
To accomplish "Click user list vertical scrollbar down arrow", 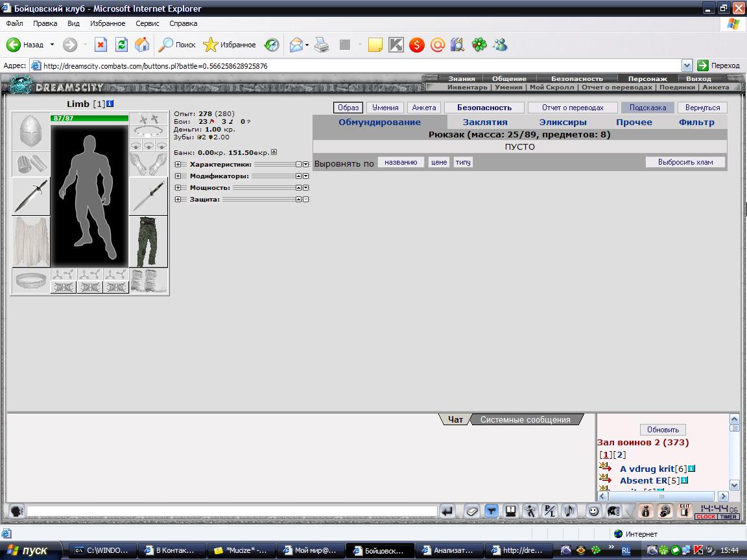I will (x=734, y=485).
